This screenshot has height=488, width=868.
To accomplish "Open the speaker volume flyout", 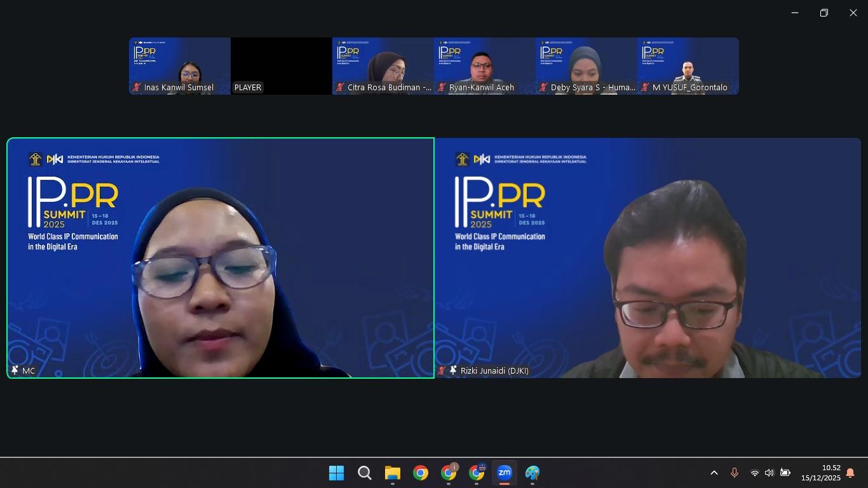I will click(x=769, y=473).
